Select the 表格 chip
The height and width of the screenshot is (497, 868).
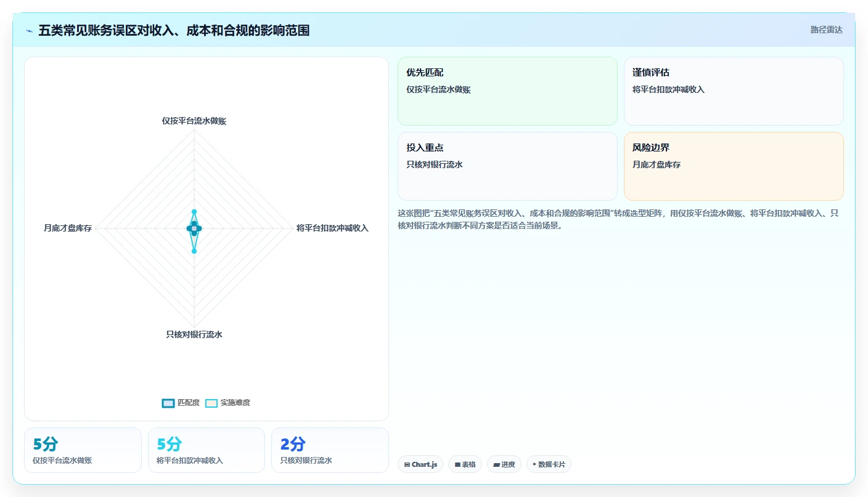[465, 464]
